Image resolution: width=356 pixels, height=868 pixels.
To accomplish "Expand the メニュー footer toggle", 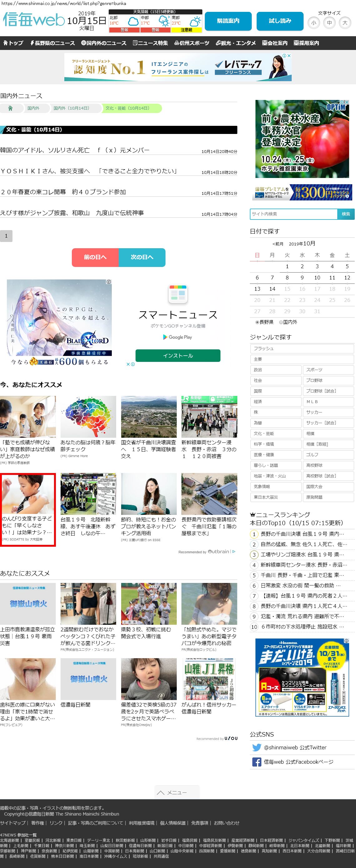I will pos(177,792).
